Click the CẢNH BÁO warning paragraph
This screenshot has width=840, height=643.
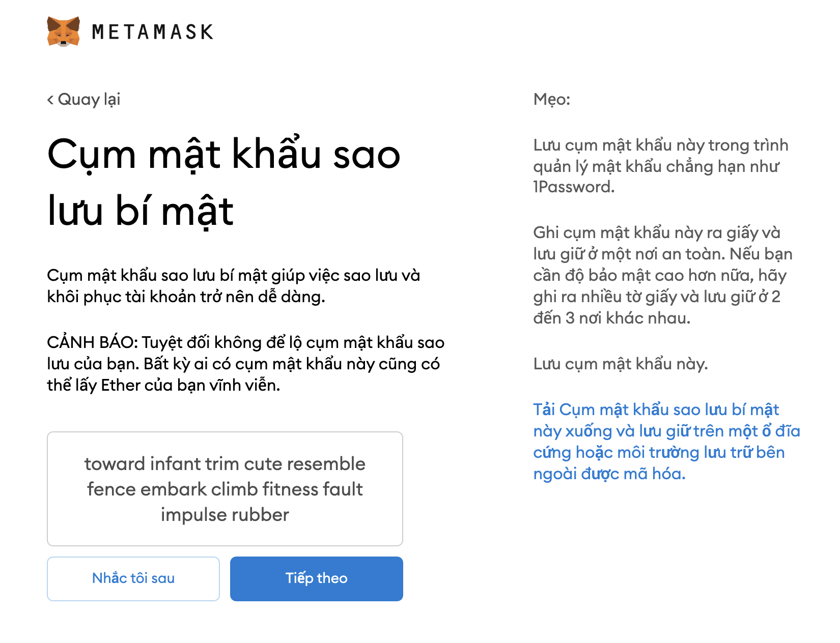pyautogui.click(x=245, y=364)
